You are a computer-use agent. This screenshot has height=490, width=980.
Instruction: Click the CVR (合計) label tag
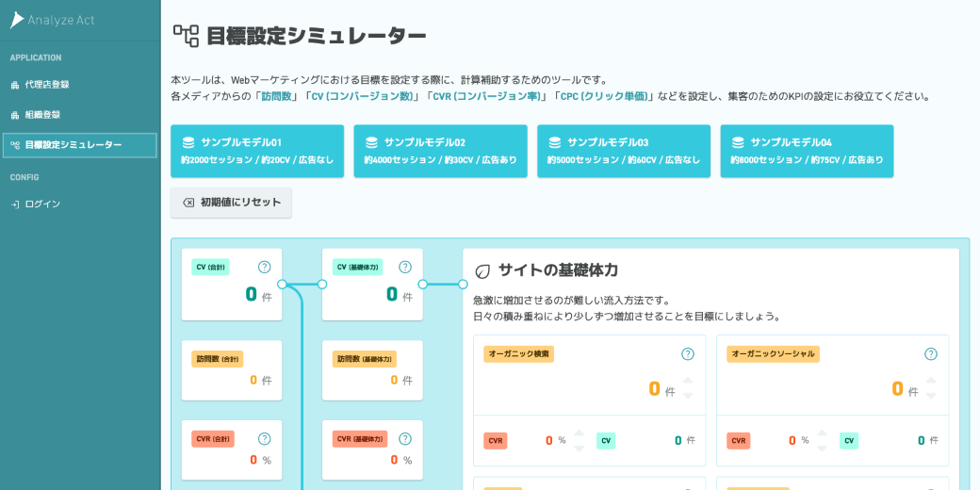[213, 439]
